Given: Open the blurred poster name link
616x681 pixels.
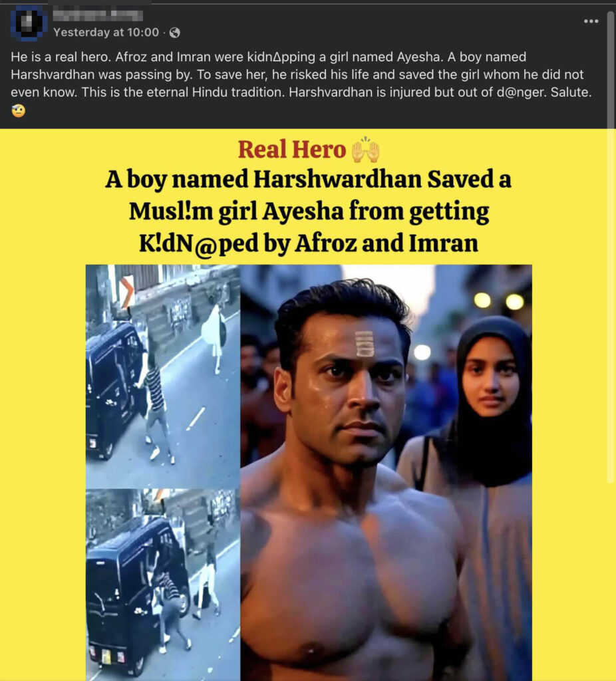Looking at the screenshot, I should (x=98, y=15).
